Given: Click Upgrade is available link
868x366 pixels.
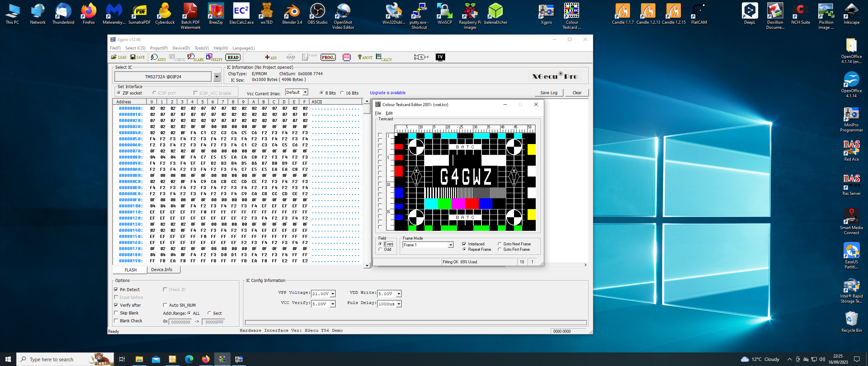Looking at the screenshot, I should coord(388,93).
